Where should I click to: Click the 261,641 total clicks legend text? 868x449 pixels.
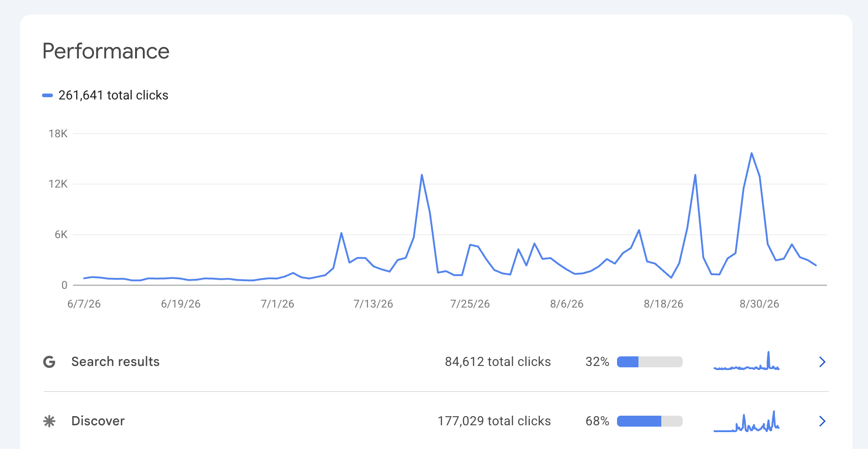(113, 95)
